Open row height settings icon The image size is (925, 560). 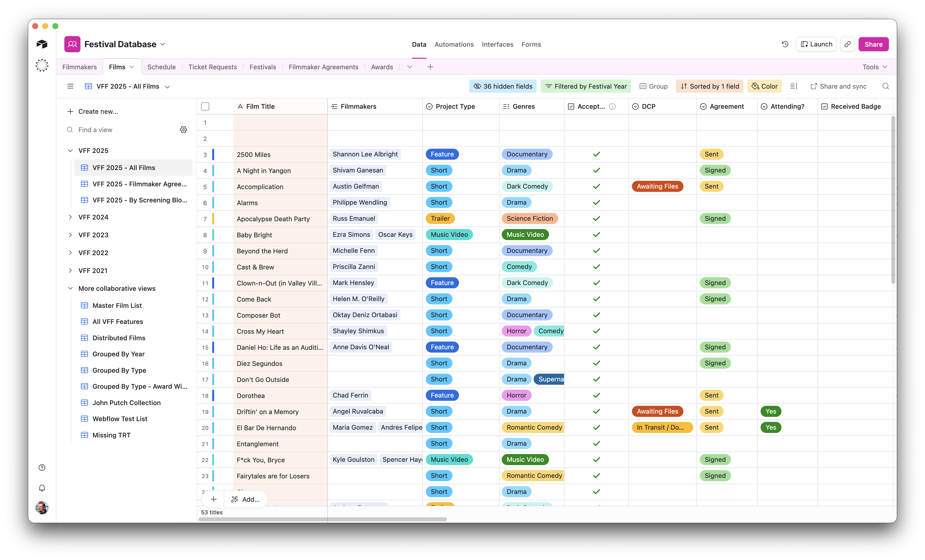click(x=794, y=86)
